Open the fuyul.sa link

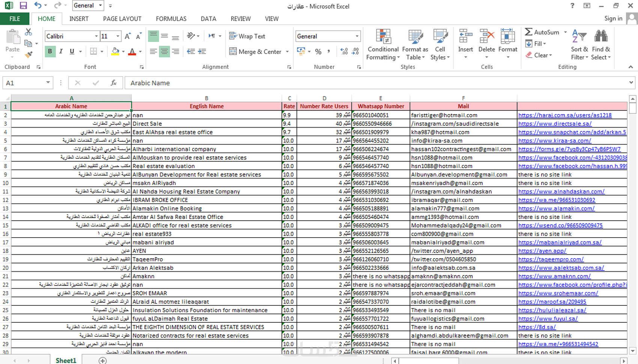pyautogui.click(x=548, y=319)
